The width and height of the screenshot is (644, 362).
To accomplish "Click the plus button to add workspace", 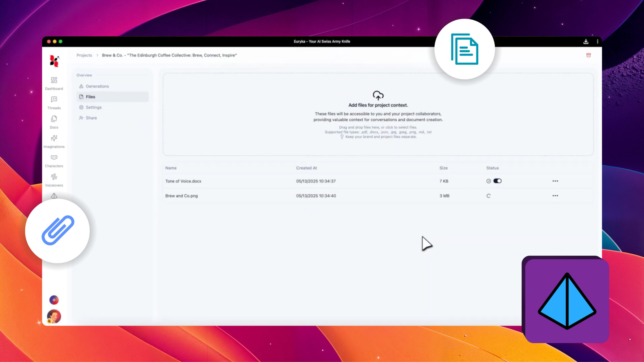I will pos(54,300).
